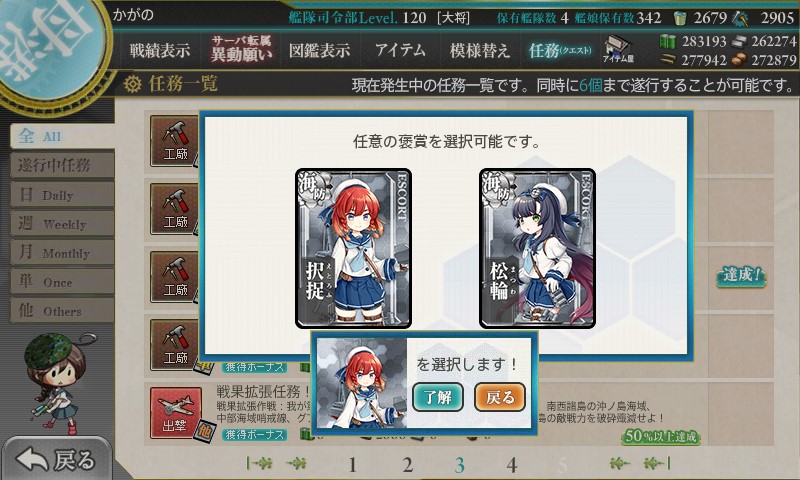The image size is (800, 480).
Task: Click the chibi fairy character mascot
Action: point(55,381)
